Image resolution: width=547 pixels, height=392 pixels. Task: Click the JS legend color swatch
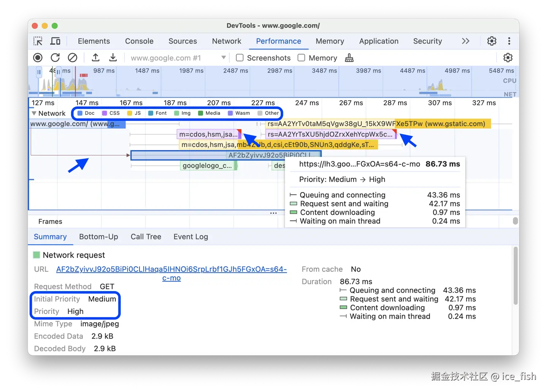[130, 113]
